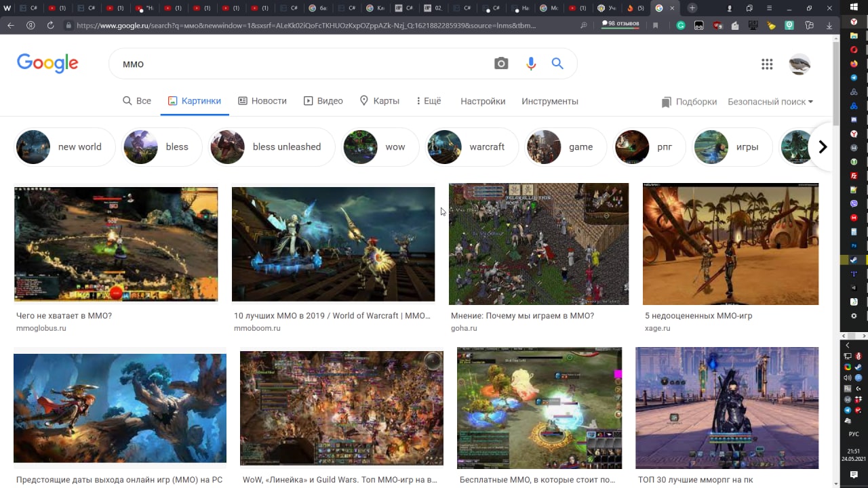Click the lock icon in address bar
This screenshot has width=868, height=488.
(68, 25)
